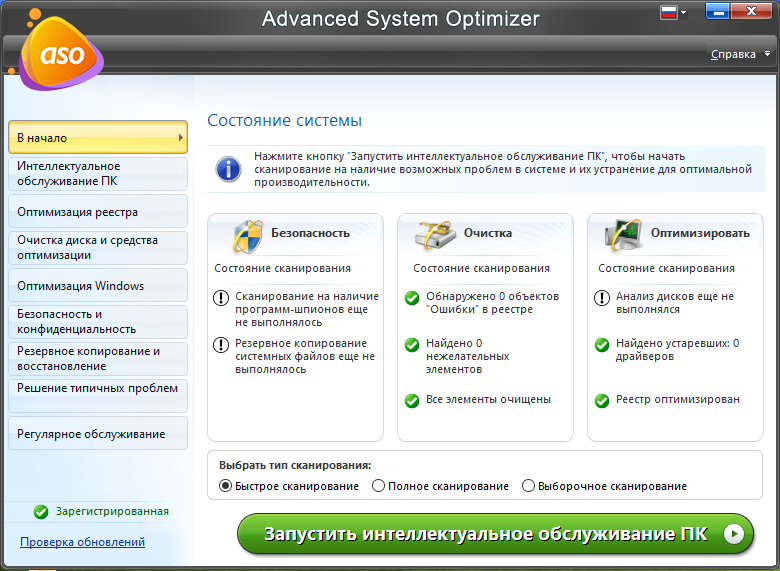Open Интеллектуальное обслуживание ПК section
This screenshot has height=571, width=780.
pyautogui.click(x=98, y=174)
